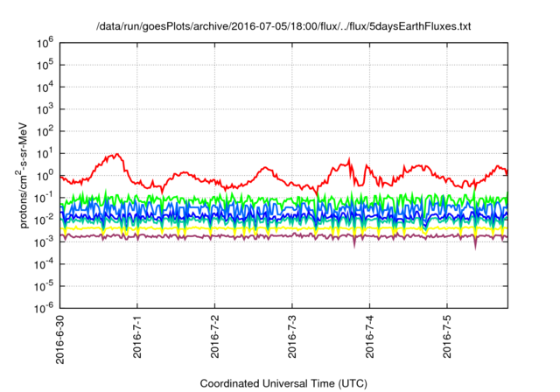Click the '2016-7-4' date tick label
The width and height of the screenshot is (560, 392).
tap(369, 336)
